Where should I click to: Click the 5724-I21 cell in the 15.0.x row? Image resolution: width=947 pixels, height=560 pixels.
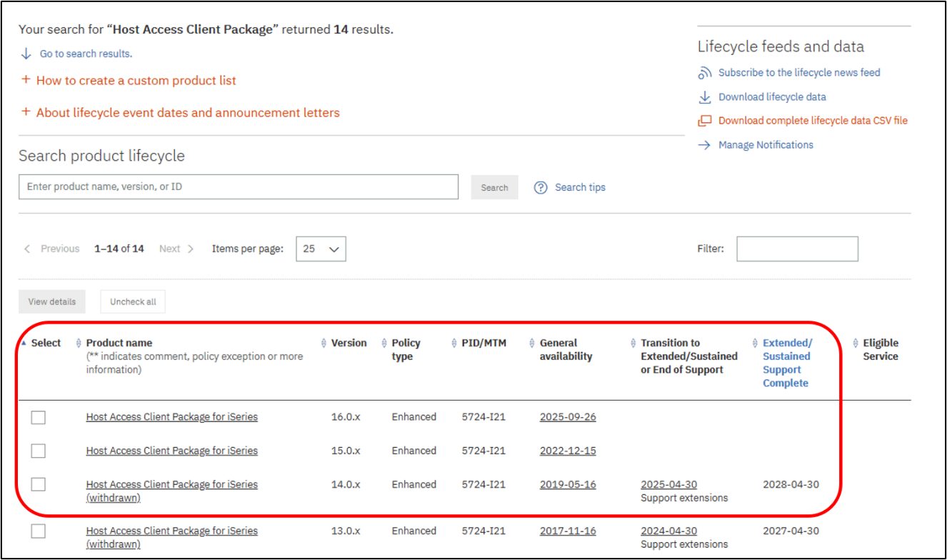pyautogui.click(x=483, y=451)
